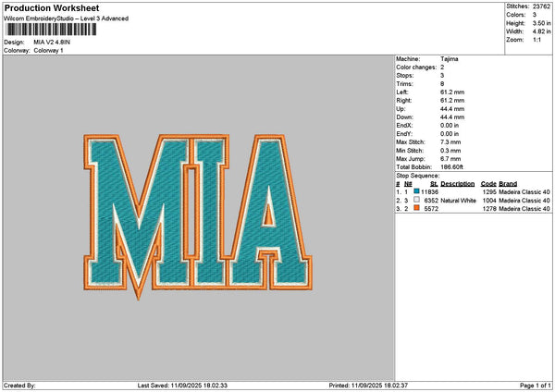Click thread code 1295
This screenshot has width=555, height=392.
489,192
